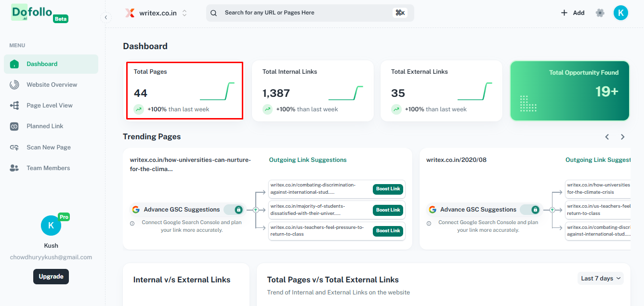
Task: Click the Google icon in the 2020/08 card
Action: [x=433, y=210]
